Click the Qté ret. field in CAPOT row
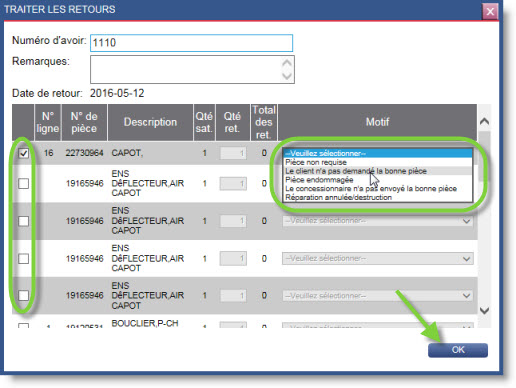 [233, 153]
